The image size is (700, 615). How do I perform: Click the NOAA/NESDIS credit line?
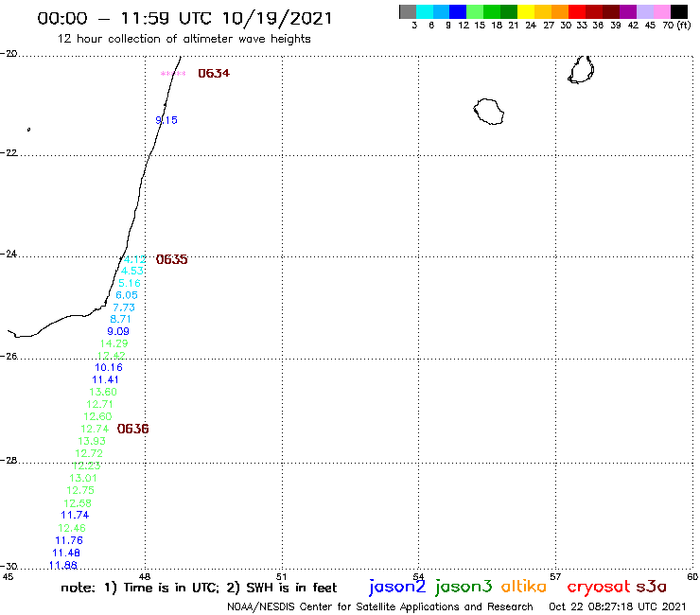380,606
